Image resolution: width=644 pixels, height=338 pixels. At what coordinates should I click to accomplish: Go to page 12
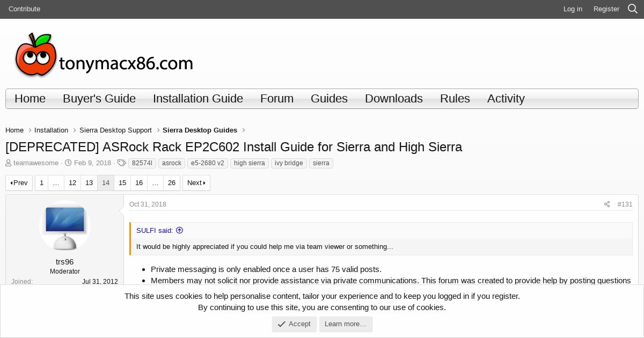[x=72, y=183]
